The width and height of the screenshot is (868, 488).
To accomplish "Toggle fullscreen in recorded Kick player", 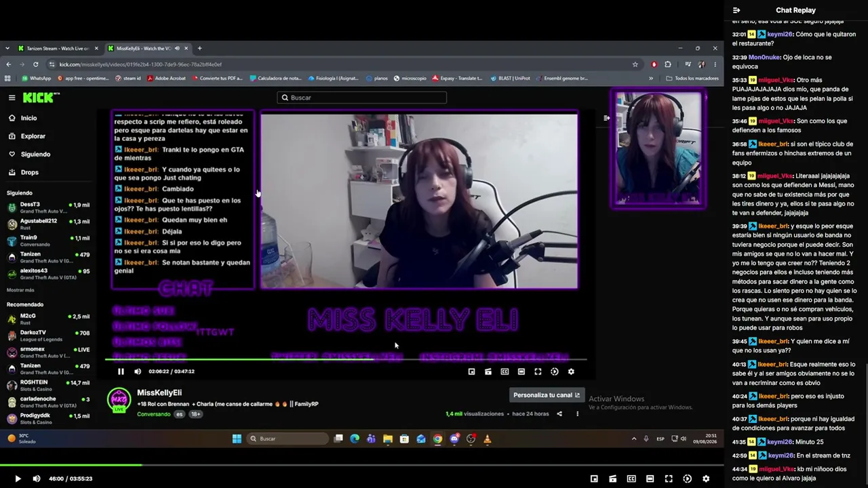I will 538,371.
